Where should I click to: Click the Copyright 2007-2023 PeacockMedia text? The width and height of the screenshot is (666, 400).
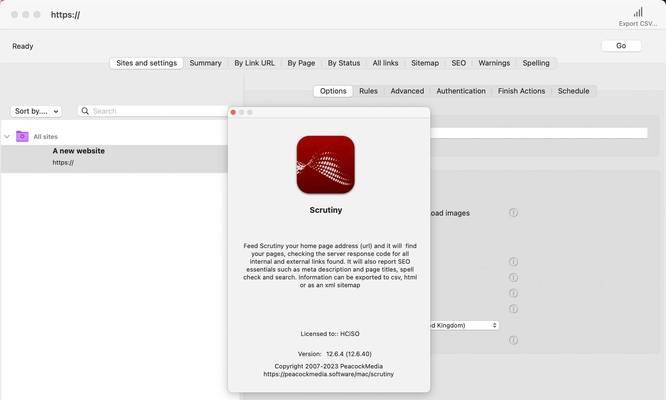click(x=328, y=366)
